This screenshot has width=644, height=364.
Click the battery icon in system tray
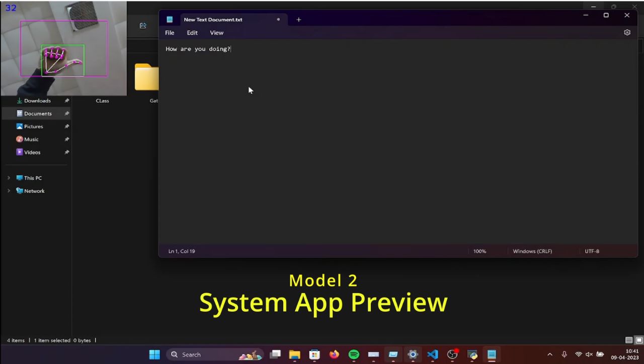(x=600, y=354)
